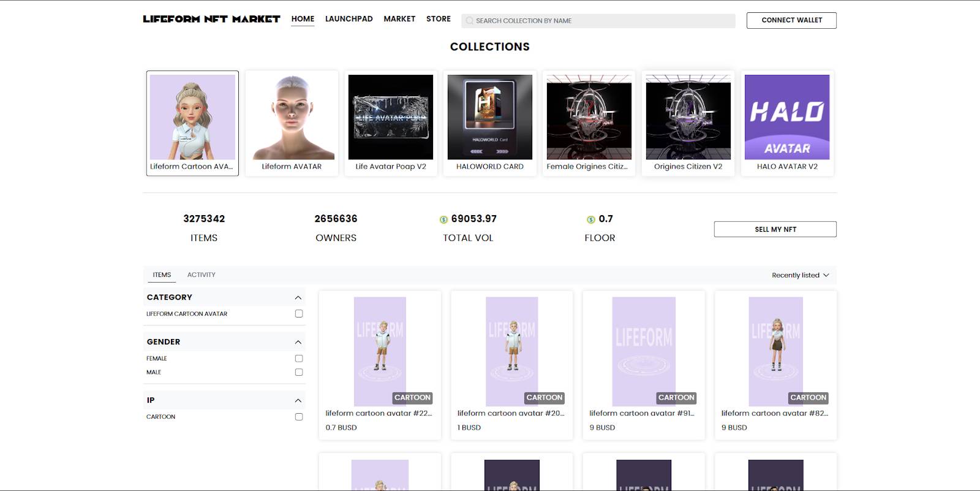Open lifeform cartoon avatar #82 listing
This screenshot has width=980, height=491.
coord(775,365)
